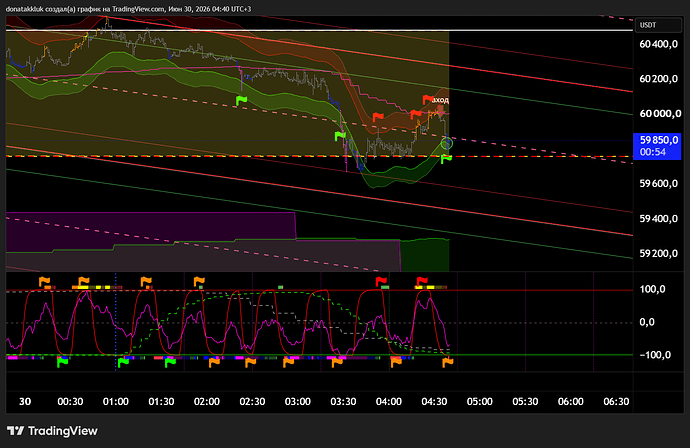
Task: Click the 05:30 time axis label
Action: click(525, 401)
